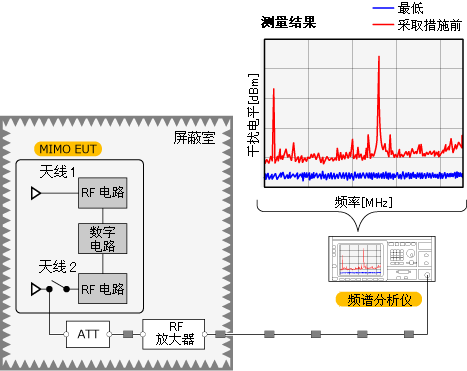Click the red 采取措施前 legend line
Image resolution: width=467 pixels, height=371 pixels.
[x=383, y=25]
